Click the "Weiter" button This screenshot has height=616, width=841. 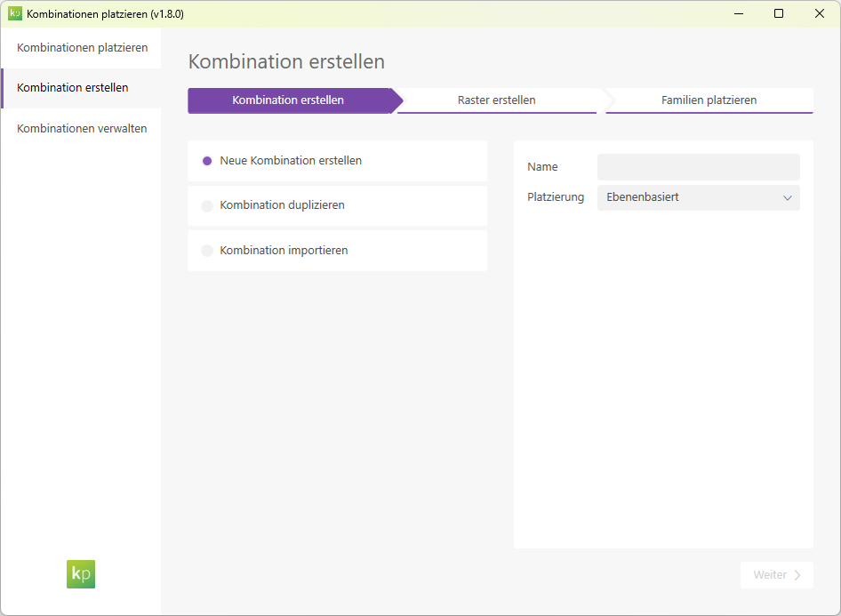776,574
